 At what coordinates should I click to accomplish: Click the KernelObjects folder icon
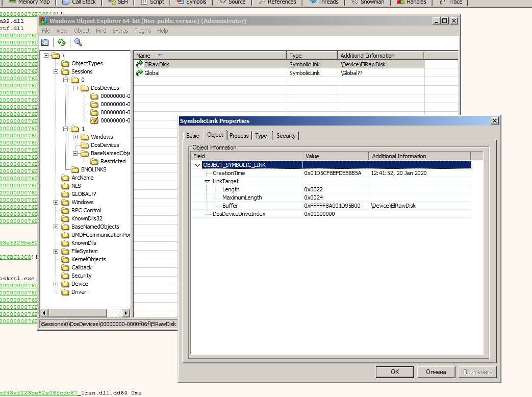65,260
